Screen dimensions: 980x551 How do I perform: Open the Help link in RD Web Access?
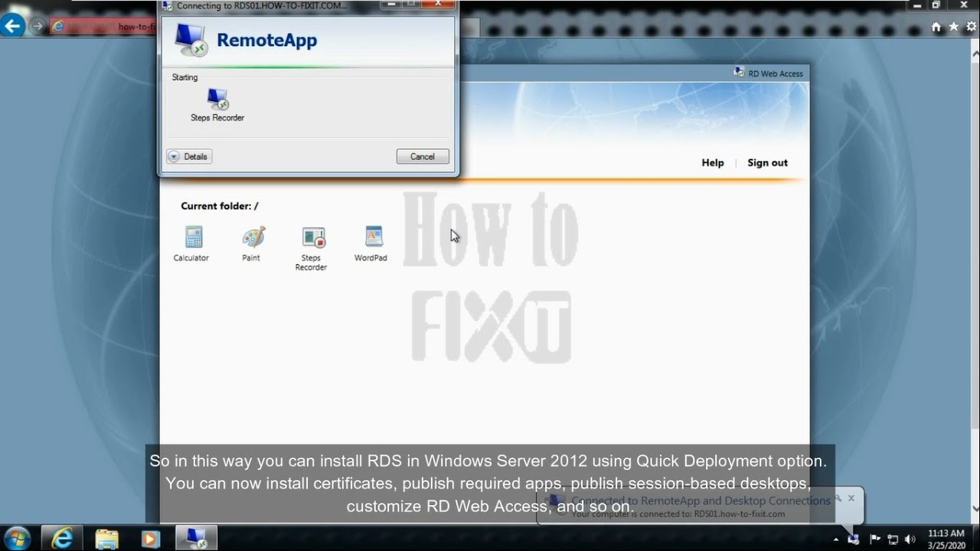(713, 162)
